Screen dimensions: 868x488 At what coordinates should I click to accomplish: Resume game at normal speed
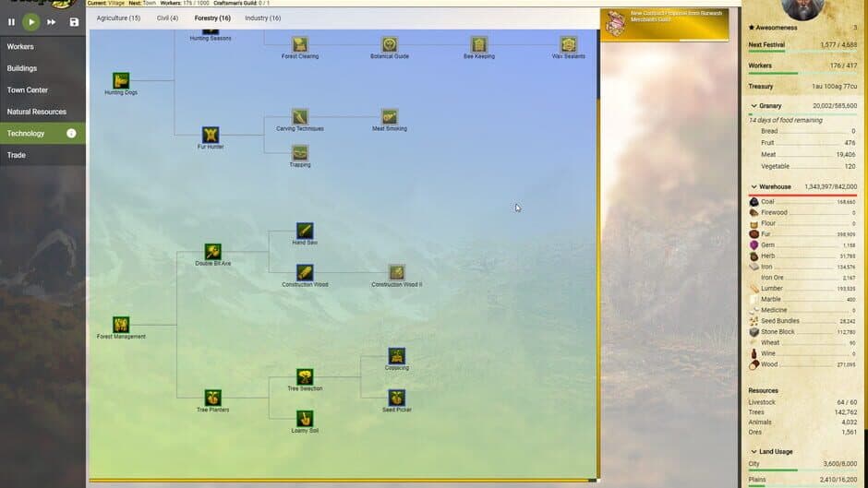pyautogui.click(x=31, y=22)
